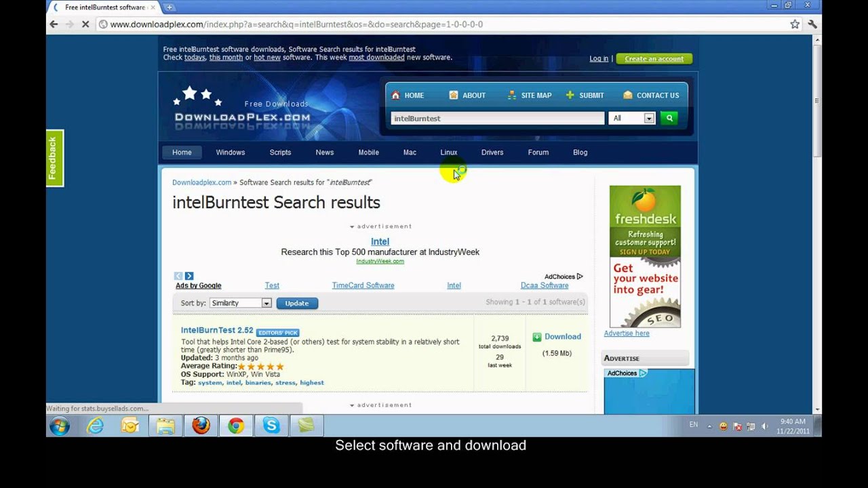Viewport: 868px width, 488px height.
Task: Open the category dropdown showing All
Action: pyautogui.click(x=633, y=118)
